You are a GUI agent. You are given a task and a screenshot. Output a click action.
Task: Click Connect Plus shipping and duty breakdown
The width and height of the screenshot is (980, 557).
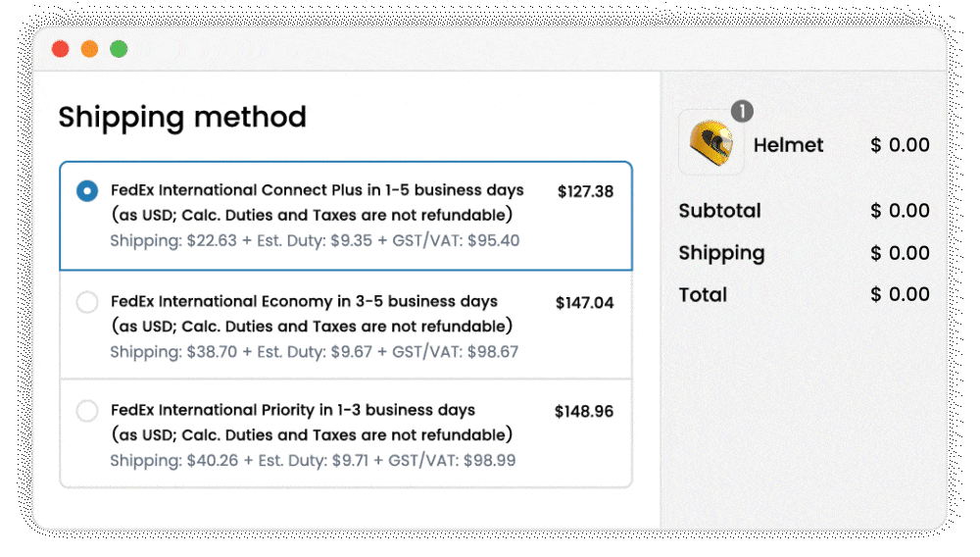tap(315, 240)
